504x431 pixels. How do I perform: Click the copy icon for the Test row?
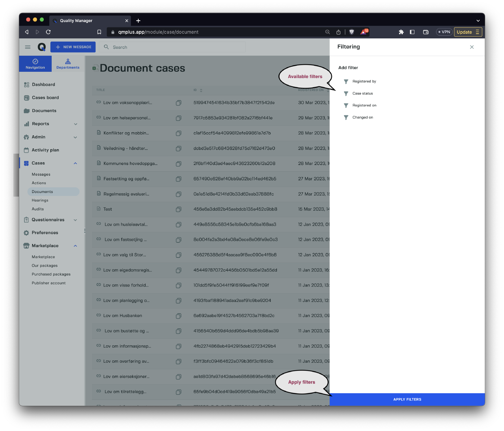[178, 209]
